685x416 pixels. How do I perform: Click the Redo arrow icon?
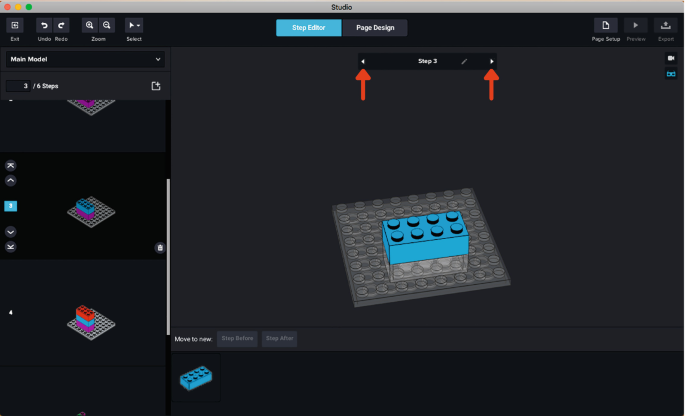click(x=61, y=25)
